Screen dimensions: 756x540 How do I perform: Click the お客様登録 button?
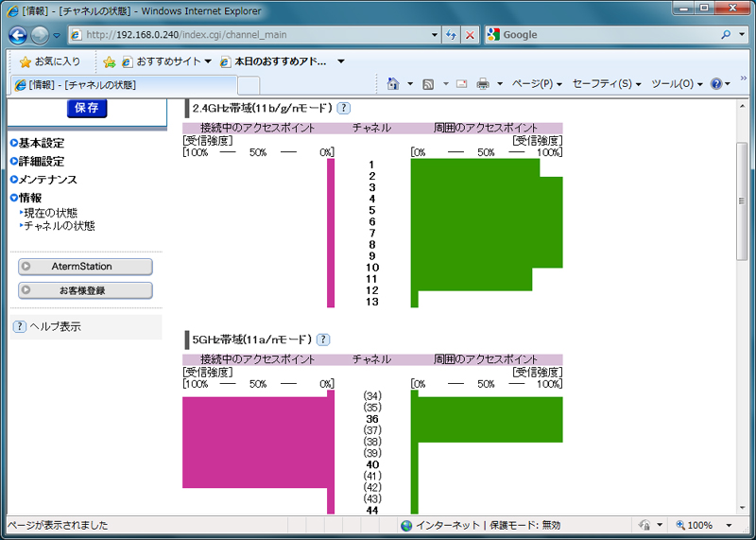pos(85,290)
